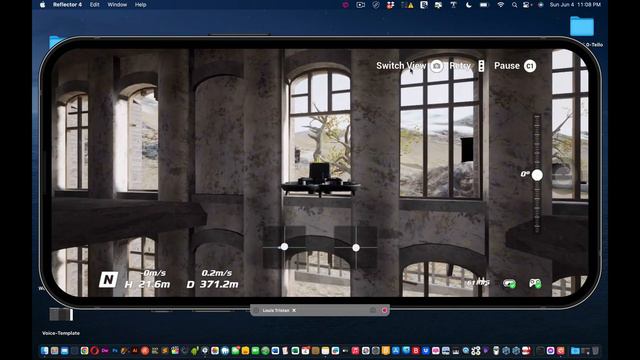
Task: Click the Dropbox icon in menu bar
Action: (391, 5)
